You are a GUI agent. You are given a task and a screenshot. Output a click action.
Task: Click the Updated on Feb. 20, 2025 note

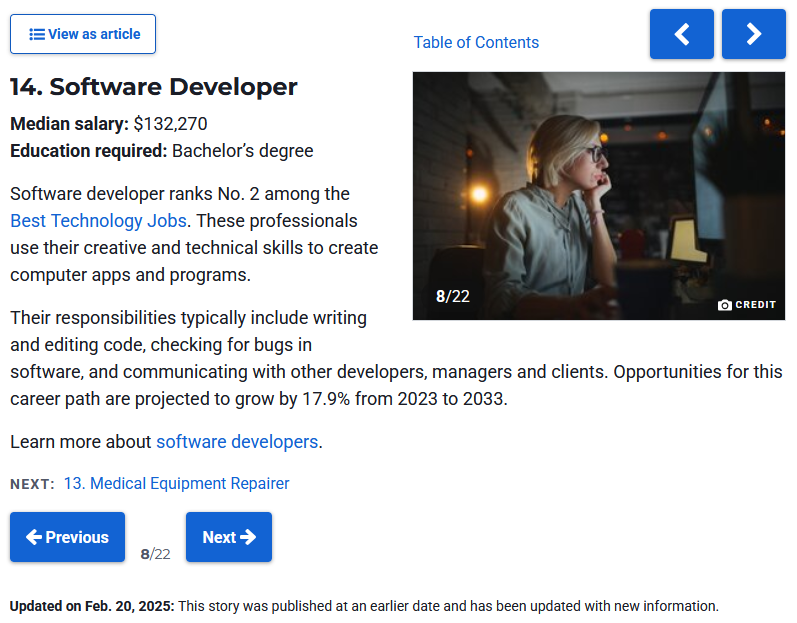pos(364,606)
